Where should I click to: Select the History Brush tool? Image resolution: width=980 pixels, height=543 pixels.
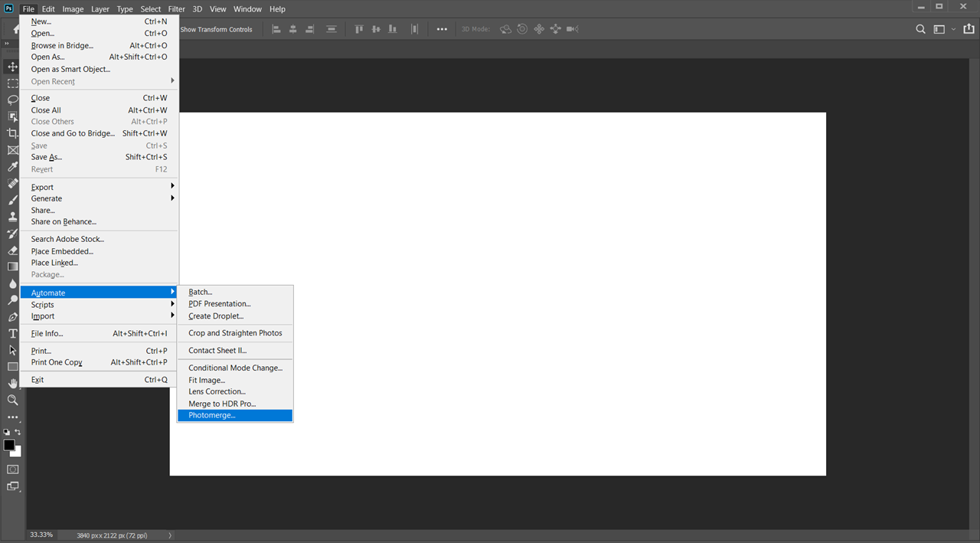coord(12,233)
